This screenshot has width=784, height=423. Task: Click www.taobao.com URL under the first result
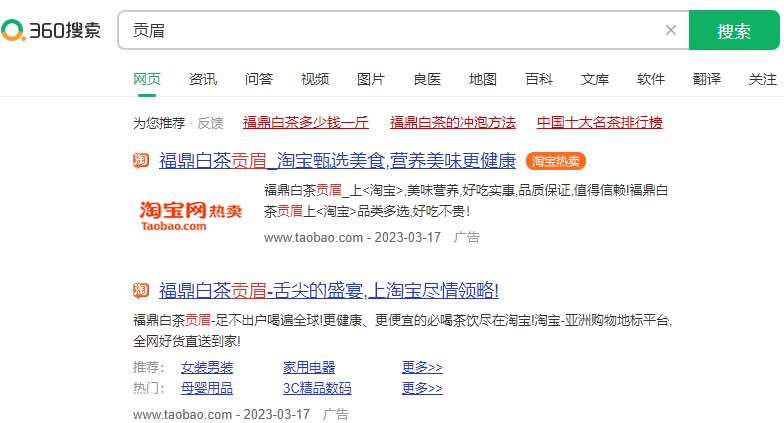(x=314, y=238)
